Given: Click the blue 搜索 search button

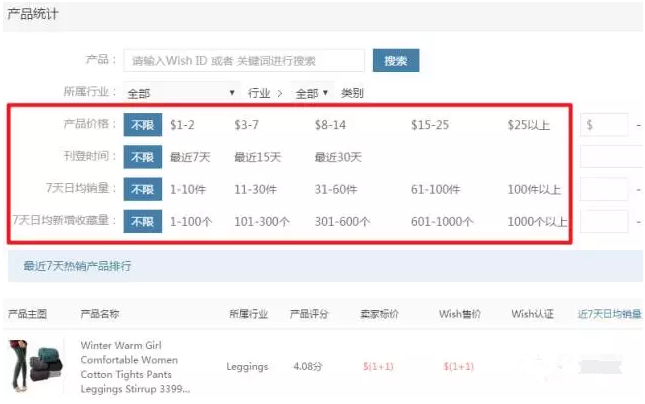Looking at the screenshot, I should pyautogui.click(x=396, y=60).
